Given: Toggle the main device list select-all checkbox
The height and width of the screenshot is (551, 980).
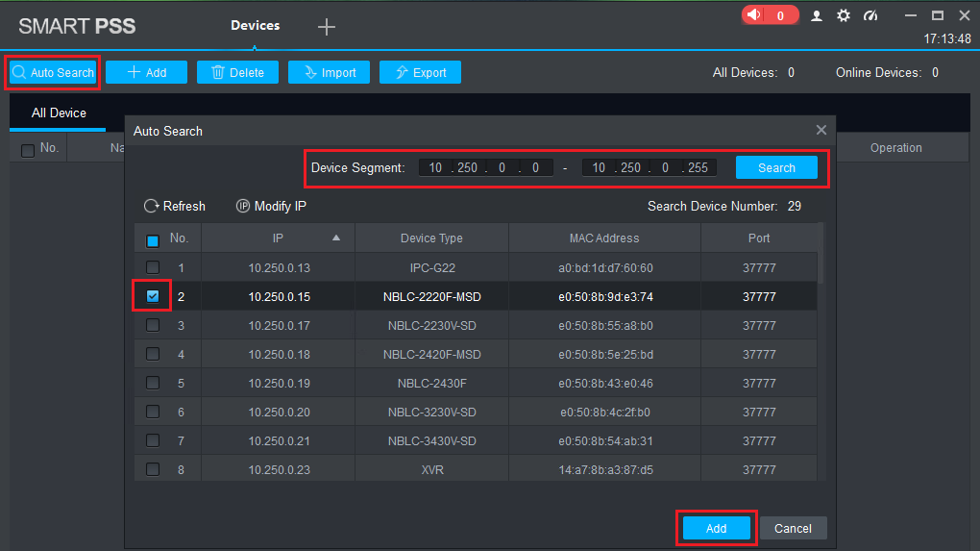Looking at the screenshot, I should pos(28,151).
